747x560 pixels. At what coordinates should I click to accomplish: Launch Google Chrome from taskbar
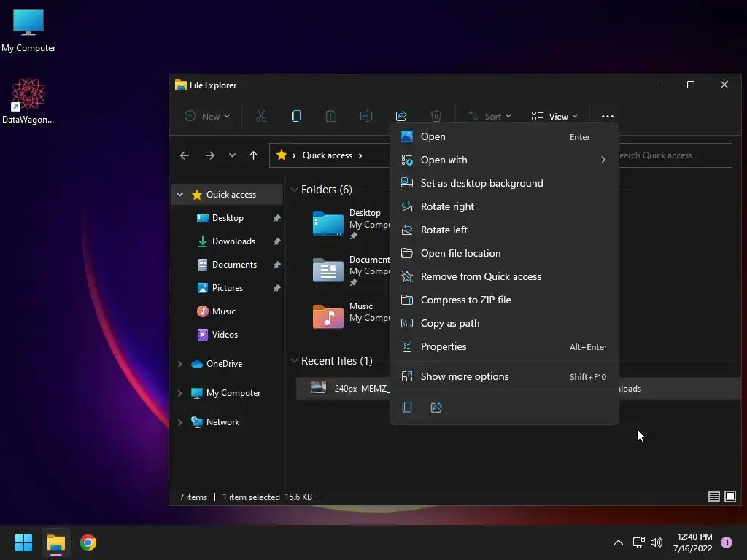pos(88,542)
